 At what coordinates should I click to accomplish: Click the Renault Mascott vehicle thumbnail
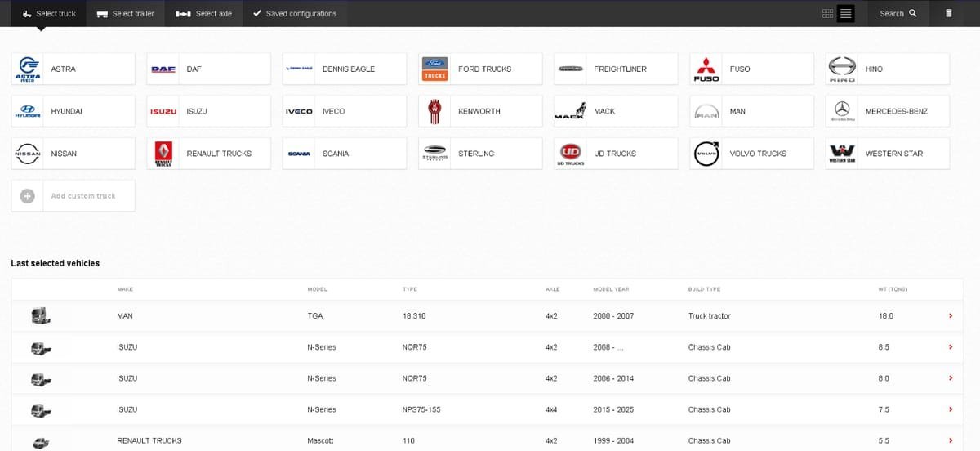point(40,442)
